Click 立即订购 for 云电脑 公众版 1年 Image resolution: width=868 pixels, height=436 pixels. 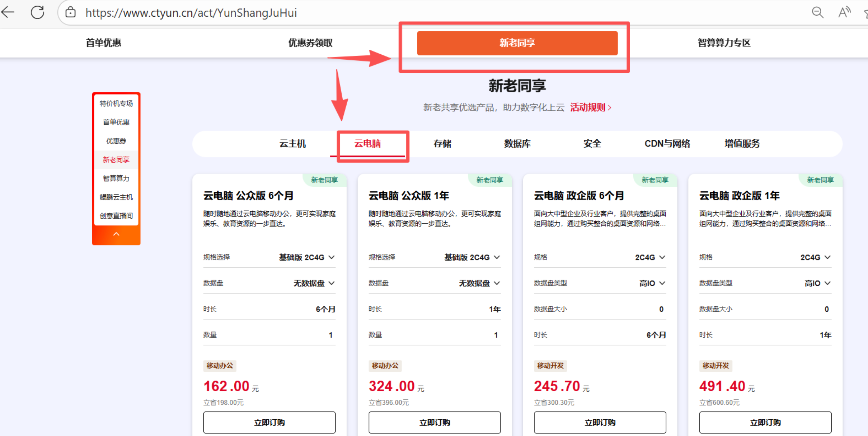coord(435,422)
